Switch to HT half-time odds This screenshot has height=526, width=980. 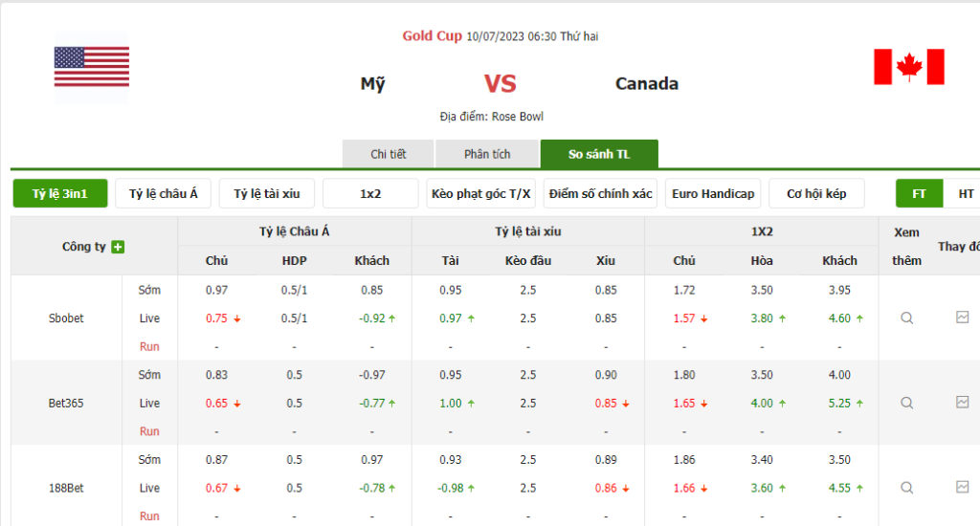[965, 193]
